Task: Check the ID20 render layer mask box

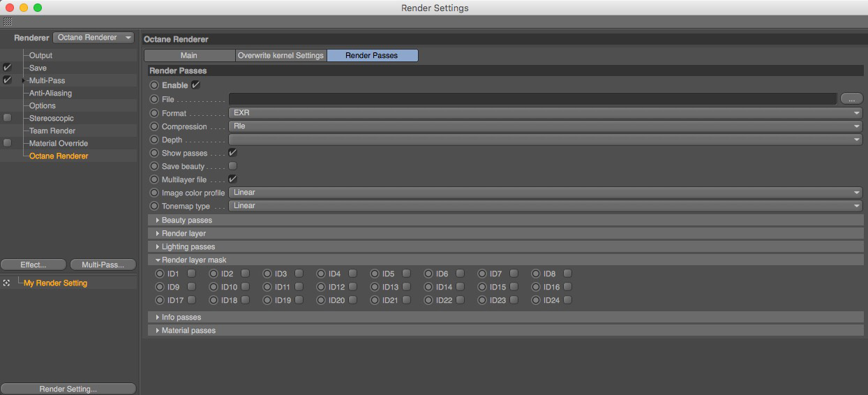Action: click(353, 300)
